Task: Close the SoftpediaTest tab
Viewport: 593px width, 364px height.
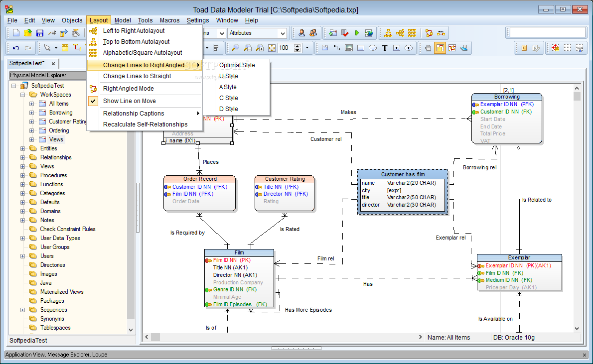Action: [53, 64]
